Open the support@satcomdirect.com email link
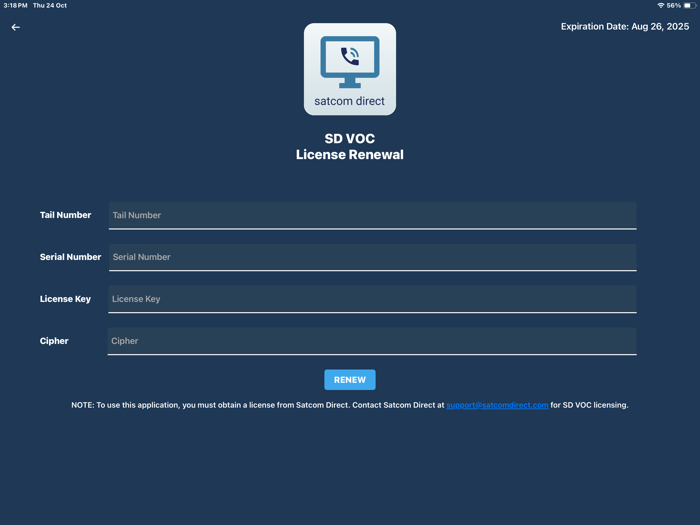This screenshot has height=525, width=700. (x=497, y=405)
